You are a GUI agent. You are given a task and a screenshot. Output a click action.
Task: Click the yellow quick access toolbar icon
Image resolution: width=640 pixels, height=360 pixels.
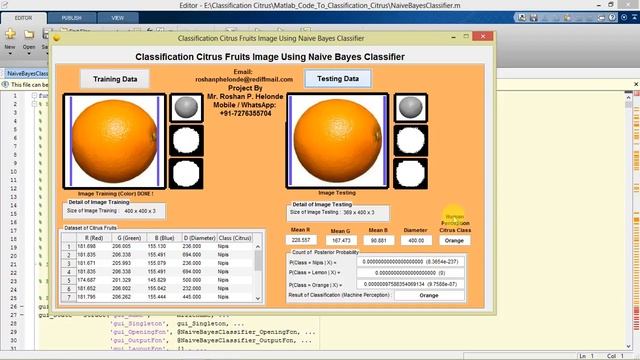pos(567,18)
